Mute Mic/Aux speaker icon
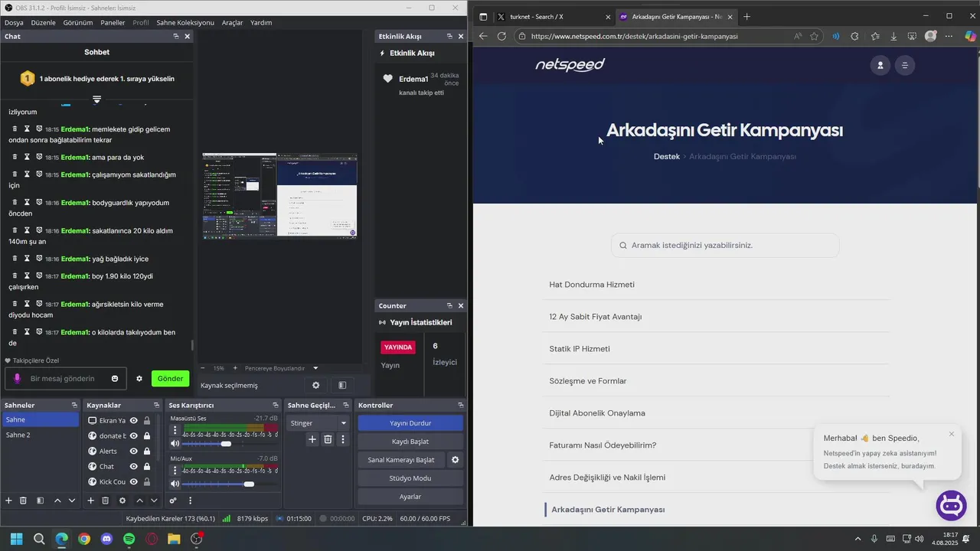This screenshot has width=980, height=551. [175, 484]
